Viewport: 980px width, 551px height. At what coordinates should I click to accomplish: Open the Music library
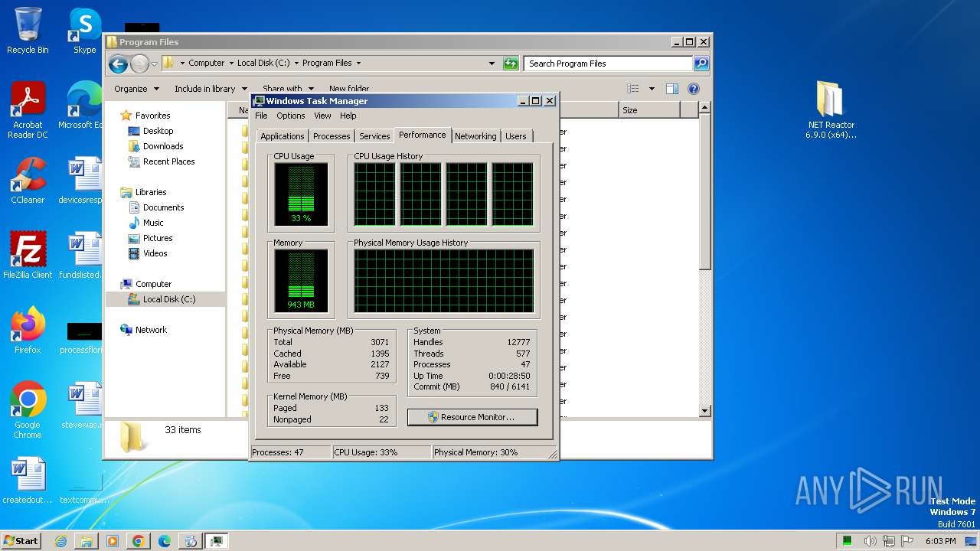[x=153, y=223]
